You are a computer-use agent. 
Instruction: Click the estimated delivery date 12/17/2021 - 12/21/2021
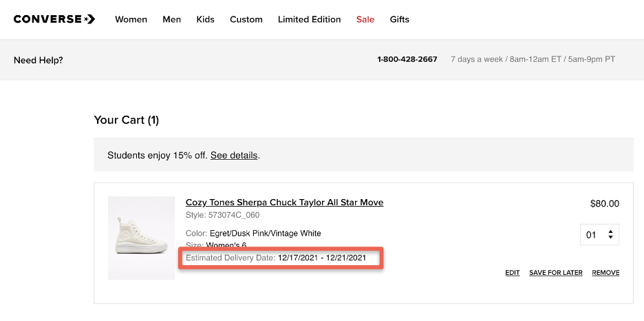coord(321,258)
